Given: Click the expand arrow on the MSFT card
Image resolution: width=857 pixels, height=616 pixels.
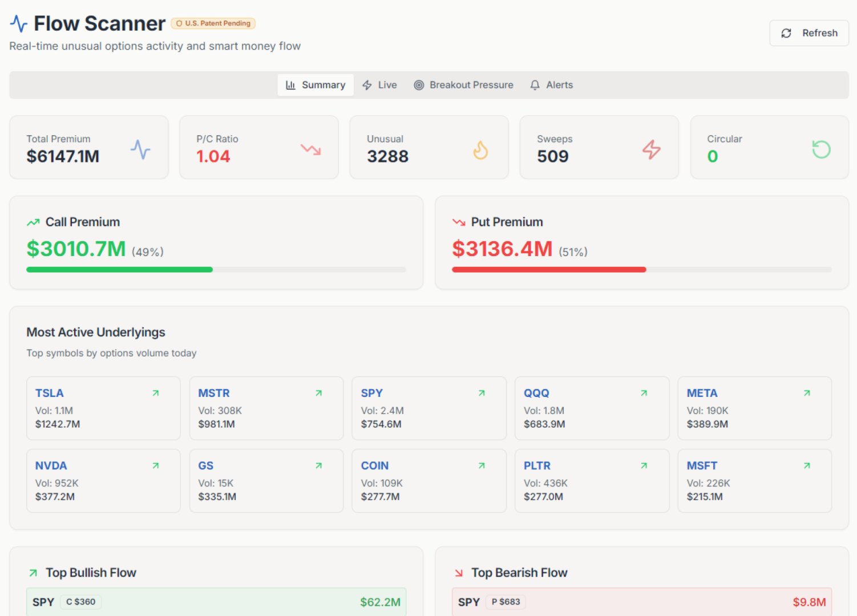Looking at the screenshot, I should (x=807, y=465).
